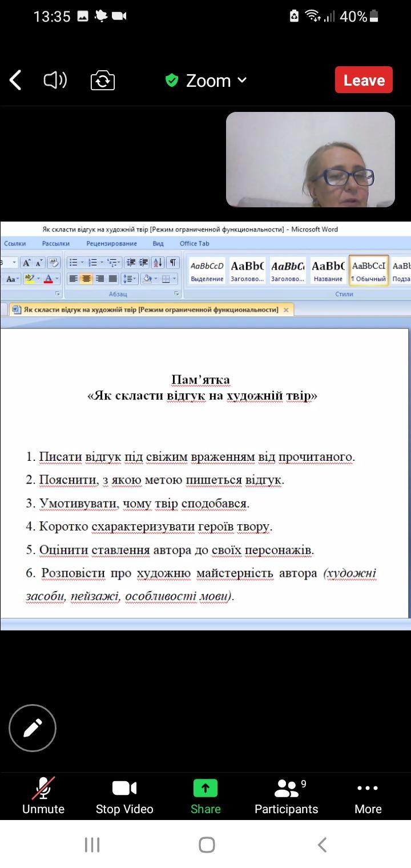This screenshot has height=868, width=411.
Task: Apply numbered list formatting
Action: click(x=92, y=263)
